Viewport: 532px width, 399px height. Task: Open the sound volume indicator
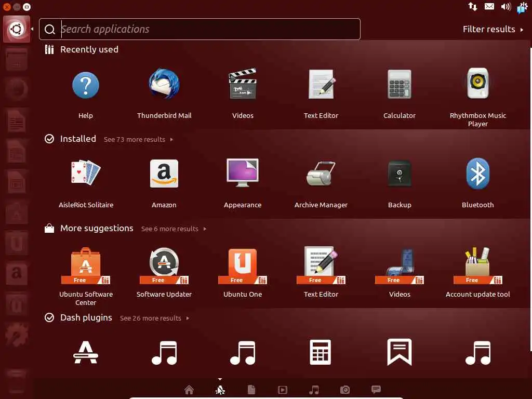tap(506, 6)
